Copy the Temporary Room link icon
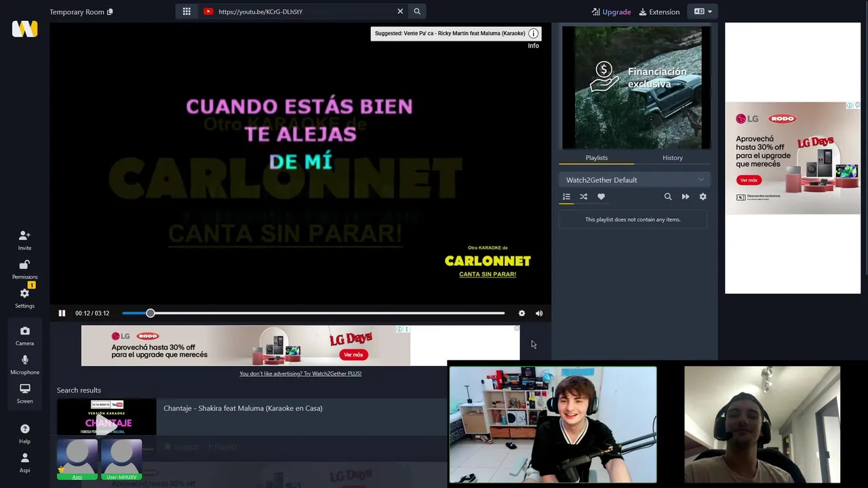 pyautogui.click(x=110, y=12)
